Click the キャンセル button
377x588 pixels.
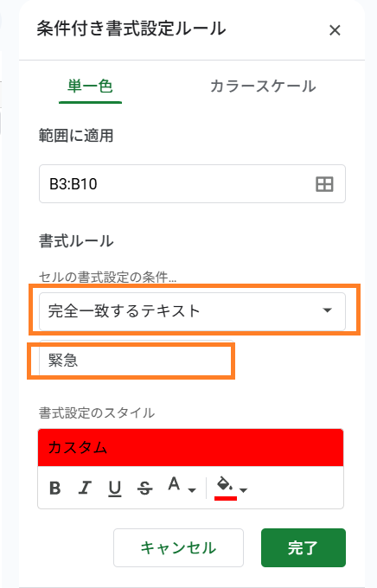[179, 548]
